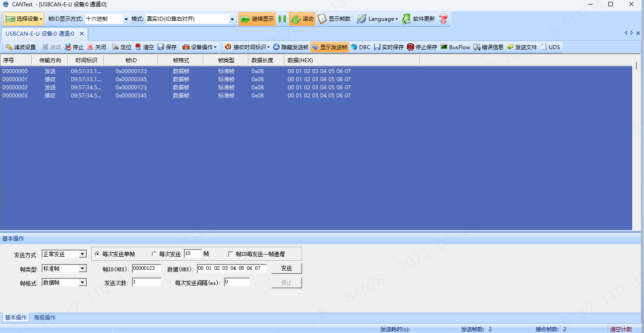This screenshot has width=644, height=333.
Task: Open the BusFlow tool
Action: click(x=456, y=47)
